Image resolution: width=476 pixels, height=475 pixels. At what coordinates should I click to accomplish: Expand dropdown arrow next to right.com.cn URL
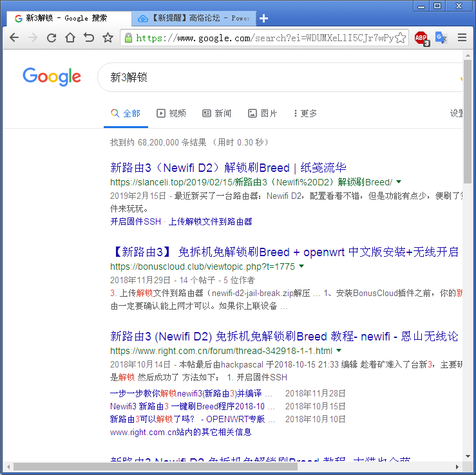click(x=339, y=350)
